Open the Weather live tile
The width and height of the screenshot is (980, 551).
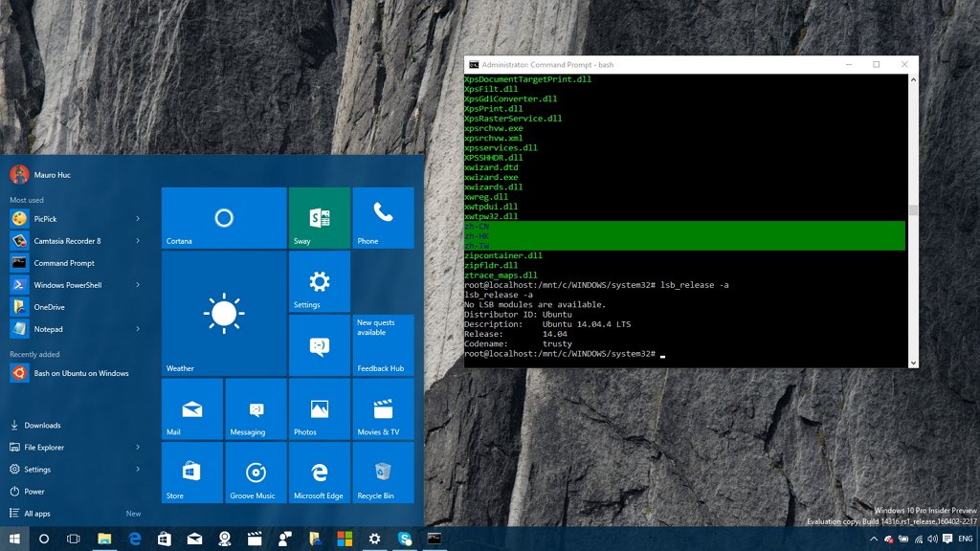coord(223,314)
